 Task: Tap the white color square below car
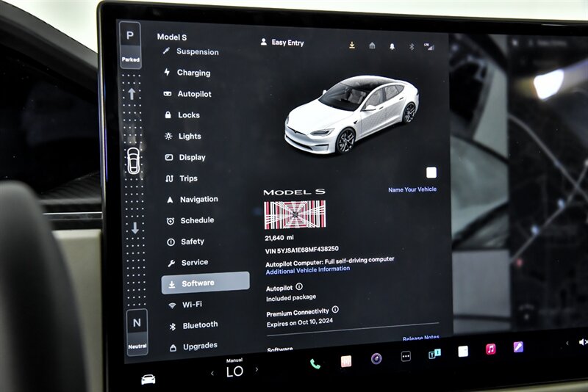[431, 173]
